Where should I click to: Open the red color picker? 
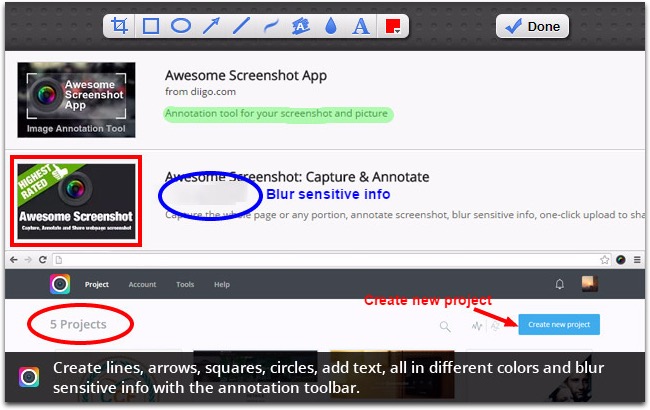click(x=393, y=26)
